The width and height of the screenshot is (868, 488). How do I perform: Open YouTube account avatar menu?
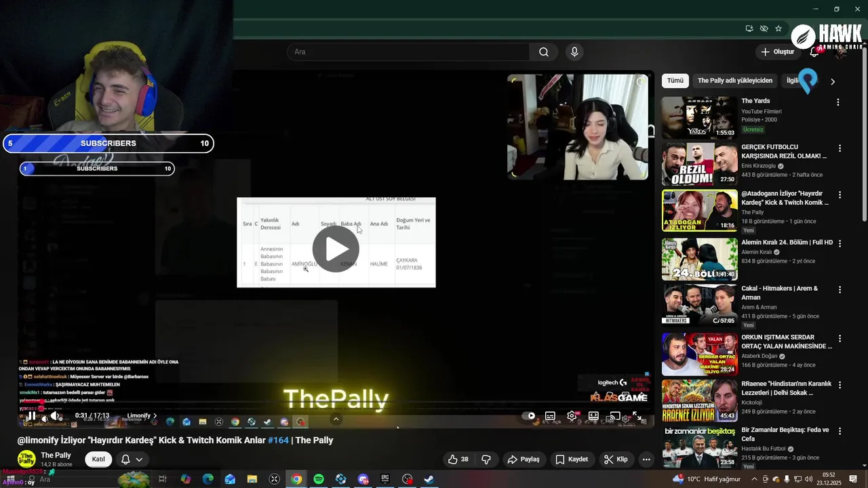(842, 53)
